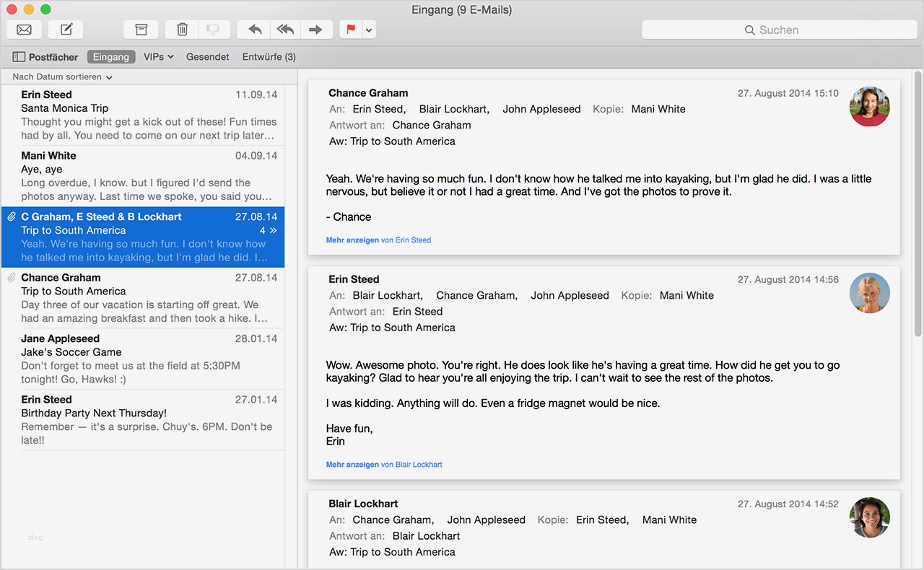Reply to the selected message

click(254, 30)
